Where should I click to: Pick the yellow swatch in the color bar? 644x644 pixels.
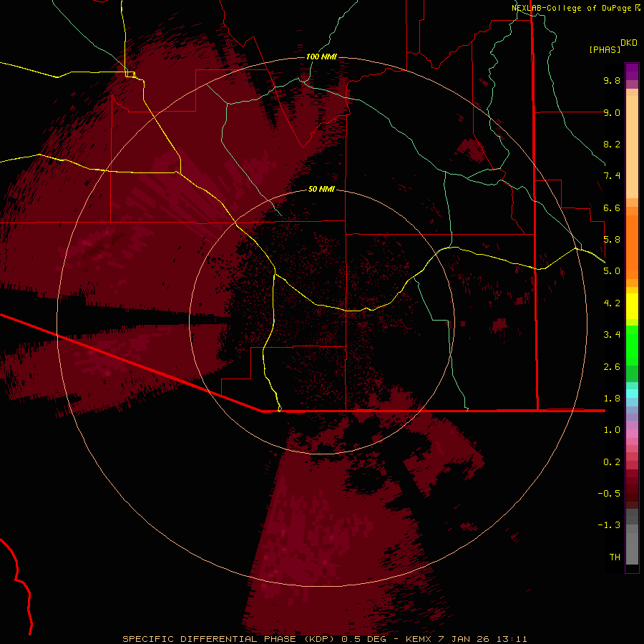[x=632, y=306]
